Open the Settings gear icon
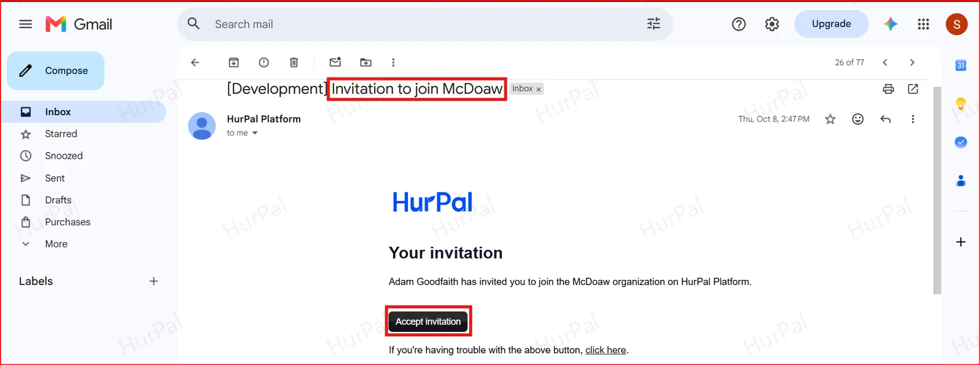The height and width of the screenshot is (365, 980). (772, 24)
